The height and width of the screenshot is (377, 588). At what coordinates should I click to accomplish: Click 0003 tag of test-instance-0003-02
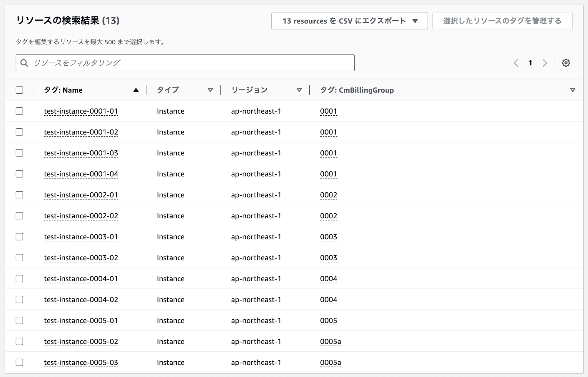click(x=328, y=258)
